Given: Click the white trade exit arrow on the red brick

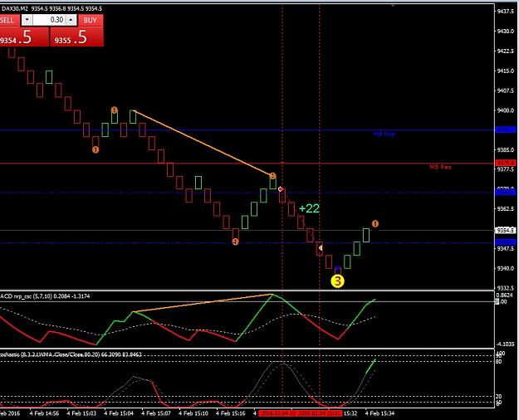Looking at the screenshot, I should pyautogui.click(x=320, y=247).
